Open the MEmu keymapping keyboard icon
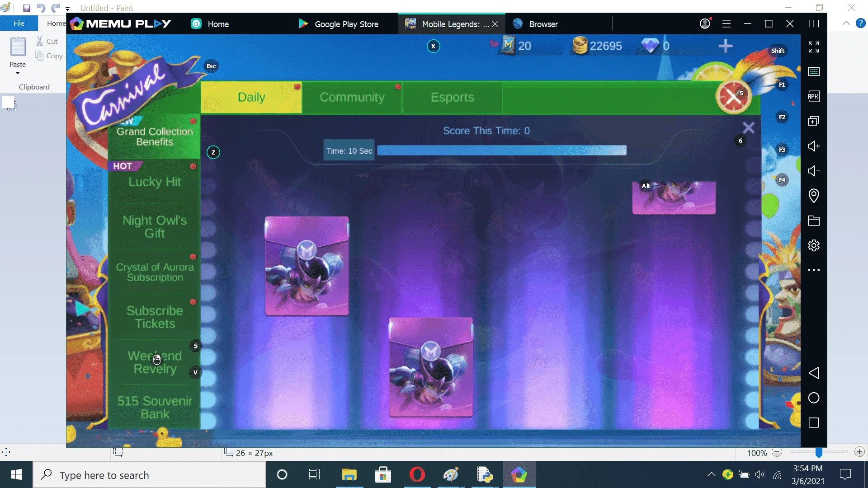The image size is (868, 488). [x=814, y=71]
